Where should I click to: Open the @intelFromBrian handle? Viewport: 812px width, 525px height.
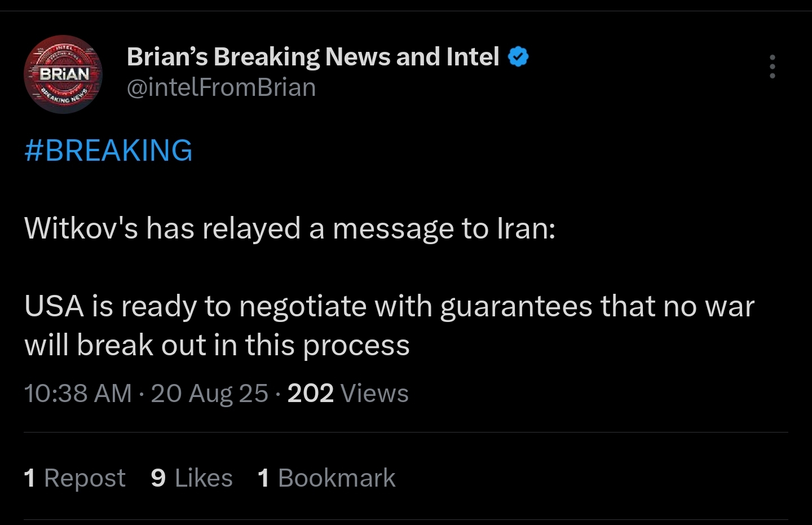(x=221, y=88)
